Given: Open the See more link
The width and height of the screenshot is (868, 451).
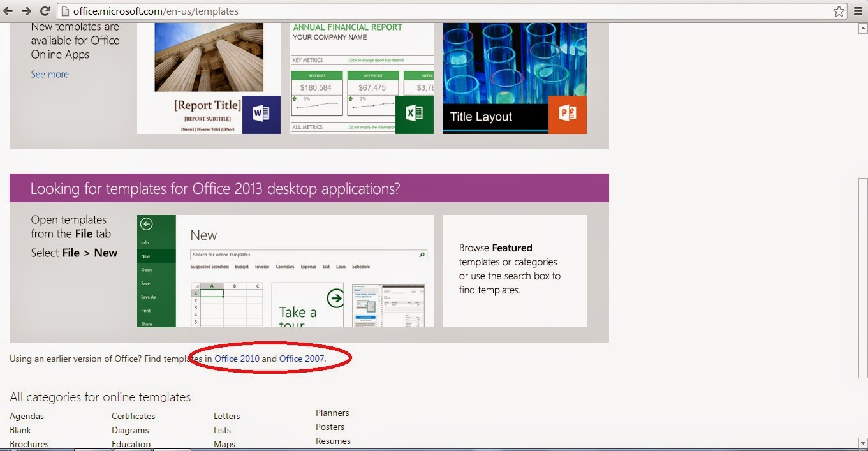Looking at the screenshot, I should tap(50, 74).
